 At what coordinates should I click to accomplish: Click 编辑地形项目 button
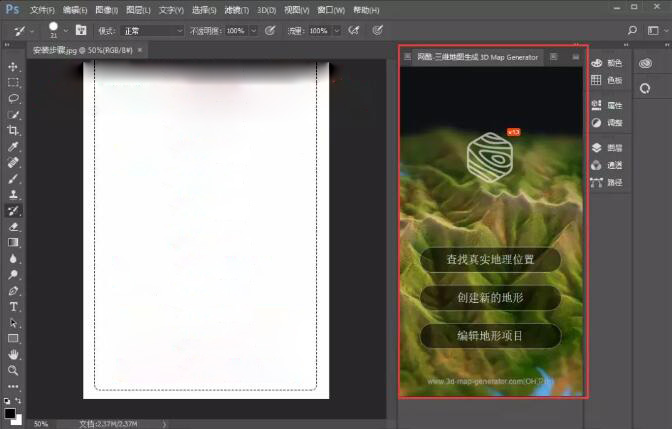[x=490, y=336]
